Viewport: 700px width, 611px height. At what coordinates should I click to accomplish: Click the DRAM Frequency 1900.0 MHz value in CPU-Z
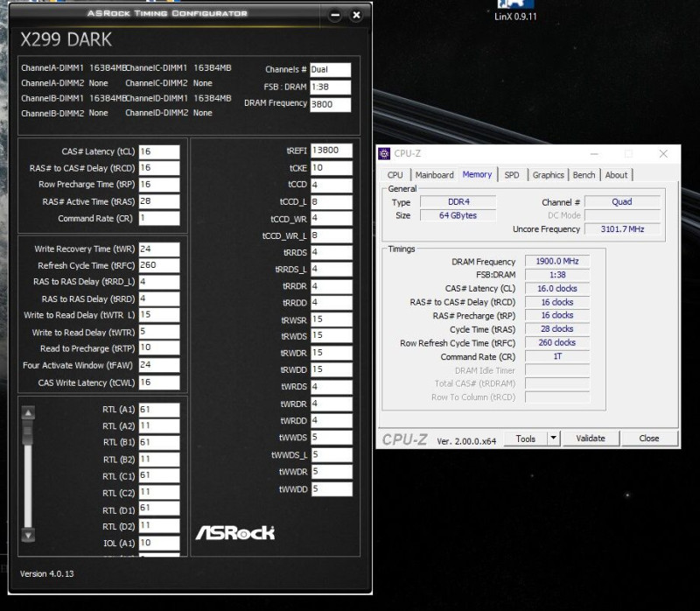click(x=557, y=261)
